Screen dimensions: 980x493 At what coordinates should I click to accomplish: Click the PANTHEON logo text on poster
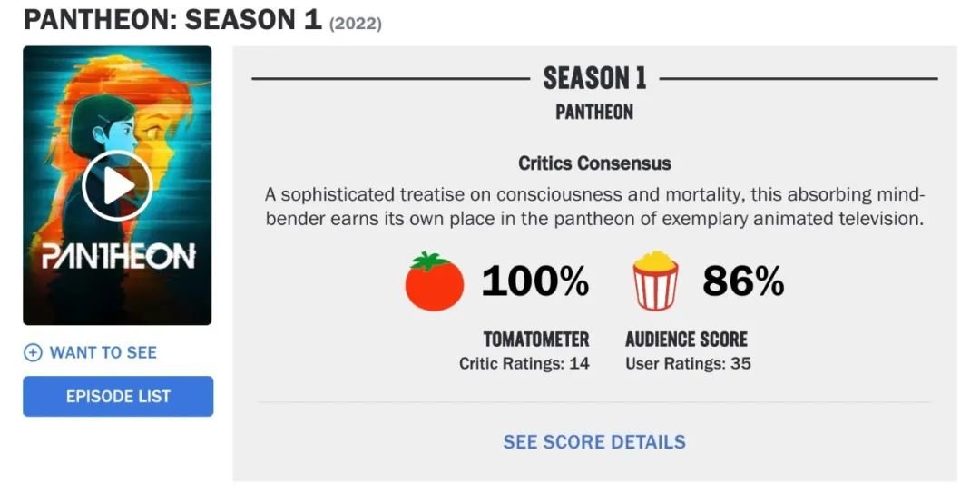pos(117,257)
